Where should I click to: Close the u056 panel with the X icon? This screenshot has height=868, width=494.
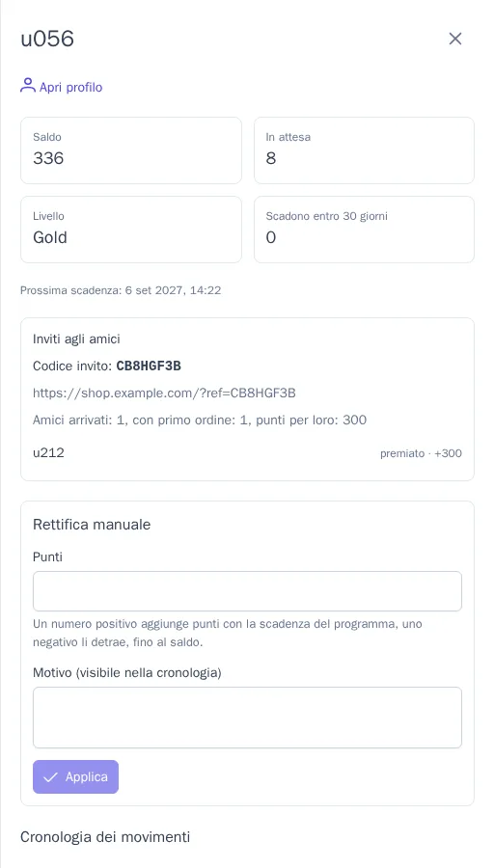click(x=454, y=39)
